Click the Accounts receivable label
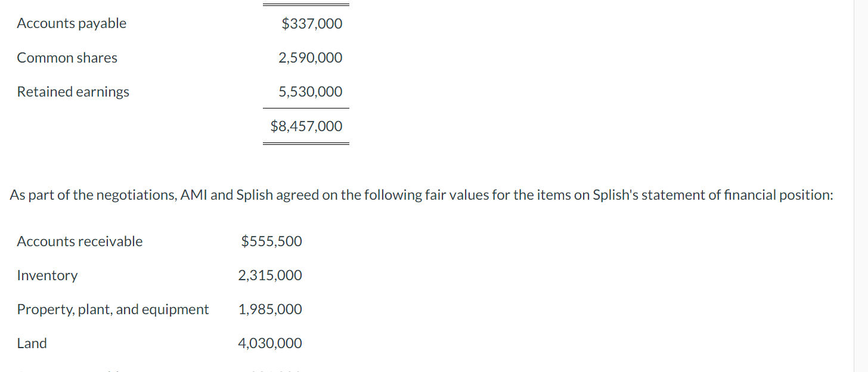The image size is (868, 372). click(80, 241)
